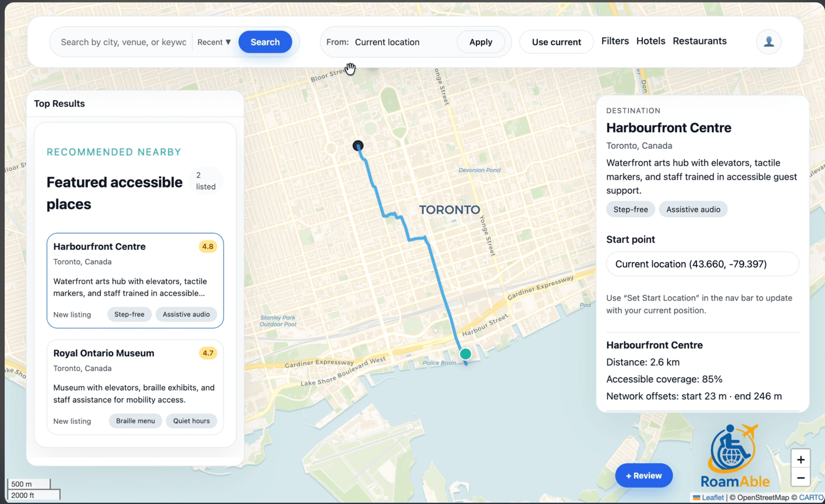Click the Top Results panel header
825x504 pixels.
click(x=135, y=104)
